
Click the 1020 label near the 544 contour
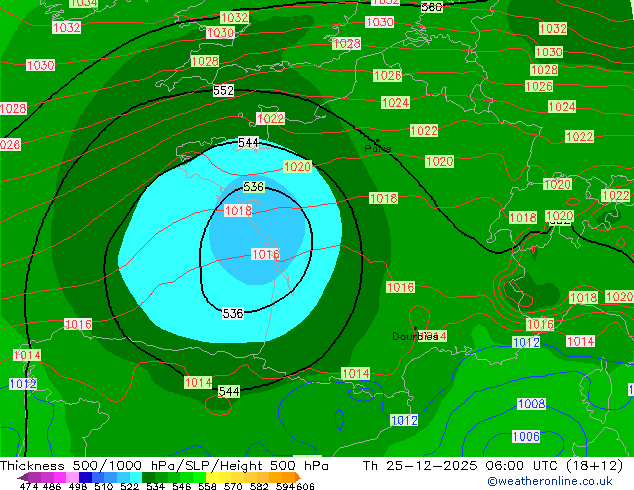[x=297, y=167]
